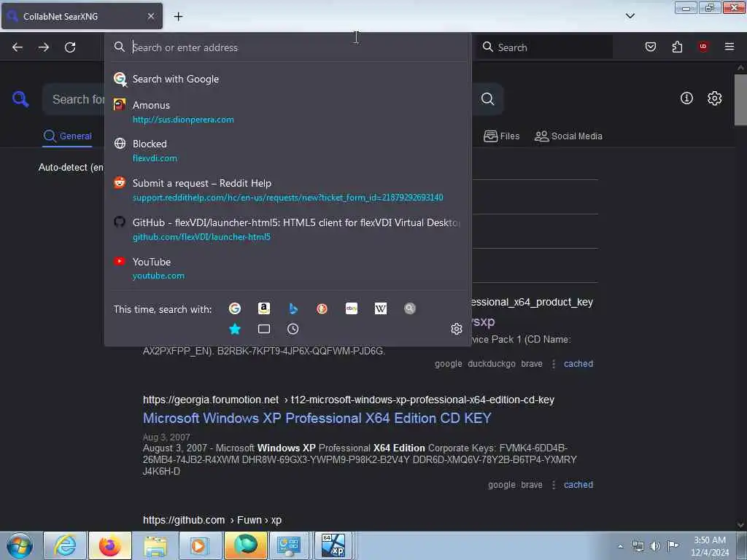Open volume speaker tray icon
The image size is (747, 560).
tap(656, 546)
